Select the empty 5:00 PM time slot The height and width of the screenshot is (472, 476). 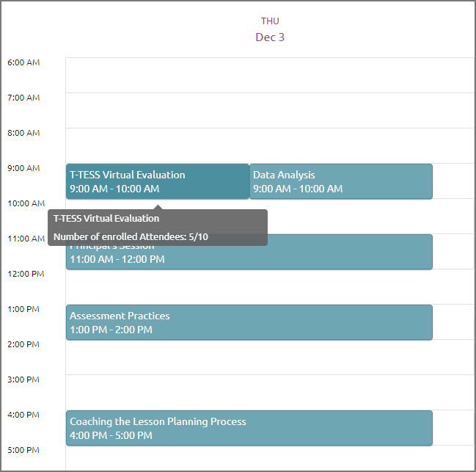coord(270,458)
